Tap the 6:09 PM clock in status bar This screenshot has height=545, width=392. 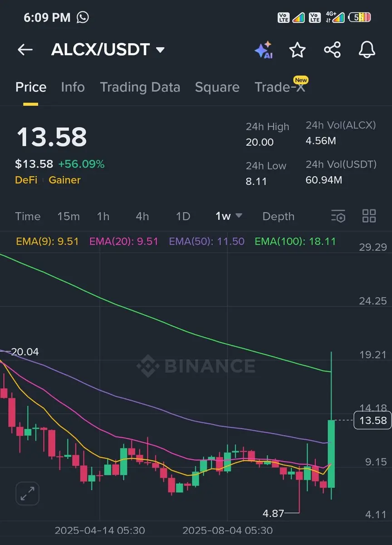47,18
